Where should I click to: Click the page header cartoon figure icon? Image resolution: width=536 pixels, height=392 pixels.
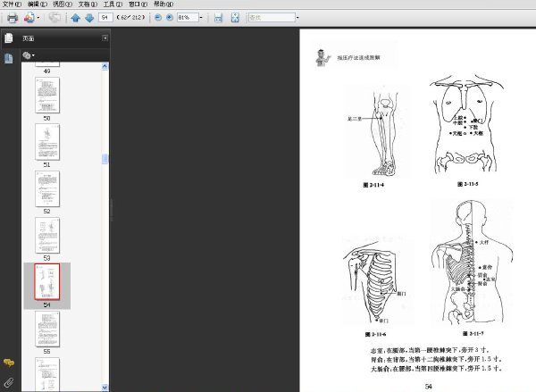322,58
